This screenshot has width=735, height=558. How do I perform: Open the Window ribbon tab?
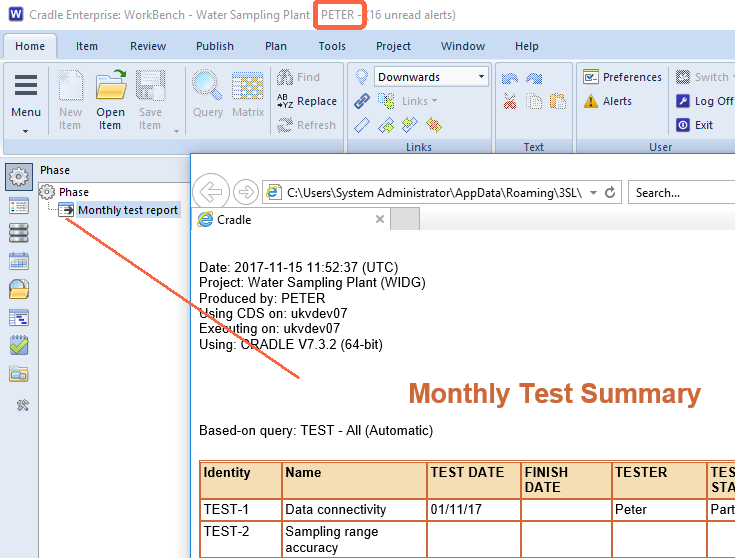point(463,46)
